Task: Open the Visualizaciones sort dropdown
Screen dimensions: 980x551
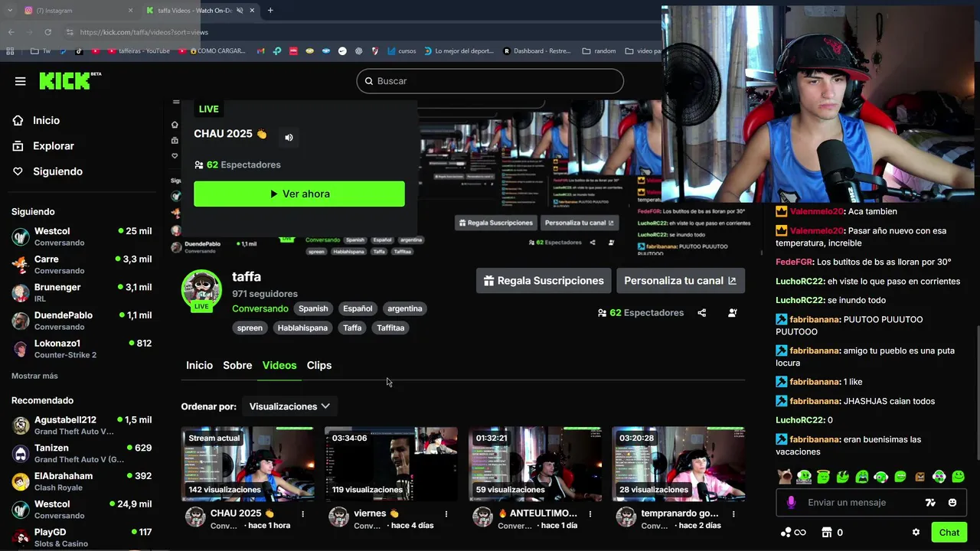Action: click(289, 406)
